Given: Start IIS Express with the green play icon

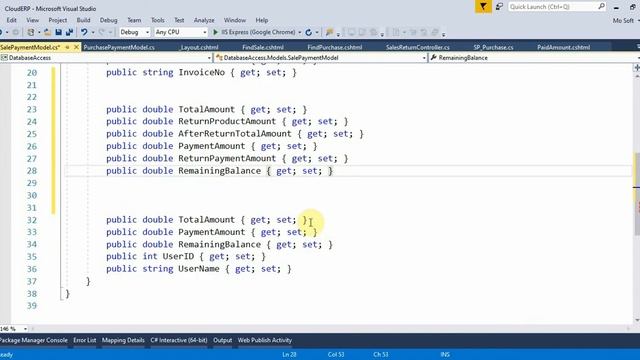Looking at the screenshot, I should coord(216,32).
